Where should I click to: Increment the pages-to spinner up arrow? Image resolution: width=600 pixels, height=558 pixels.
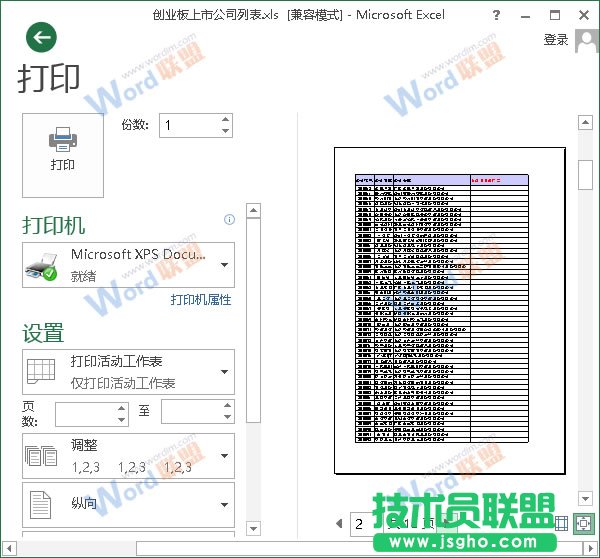(x=227, y=405)
